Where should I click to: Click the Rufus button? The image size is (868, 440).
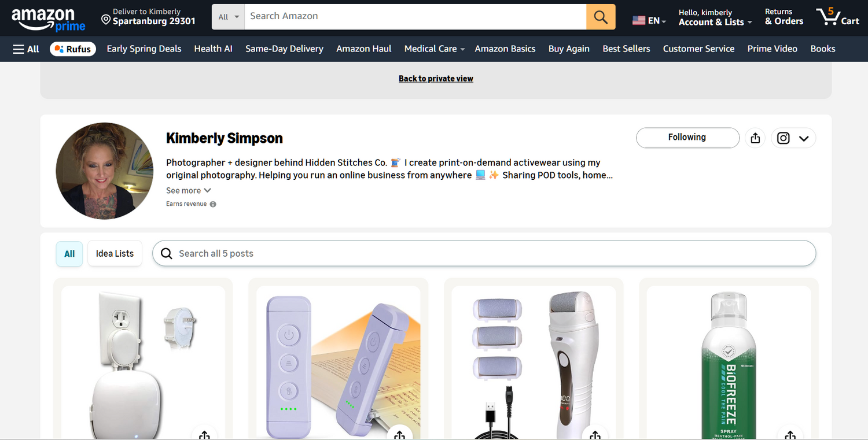(x=73, y=49)
